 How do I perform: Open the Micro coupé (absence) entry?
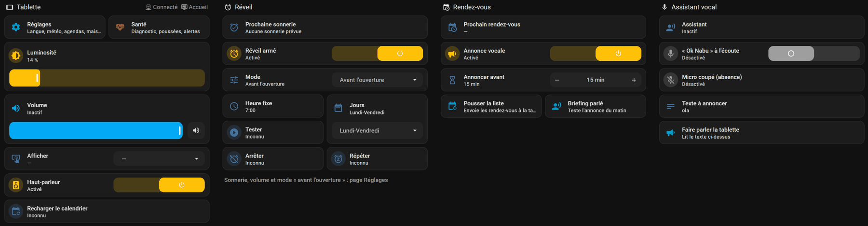(761, 80)
